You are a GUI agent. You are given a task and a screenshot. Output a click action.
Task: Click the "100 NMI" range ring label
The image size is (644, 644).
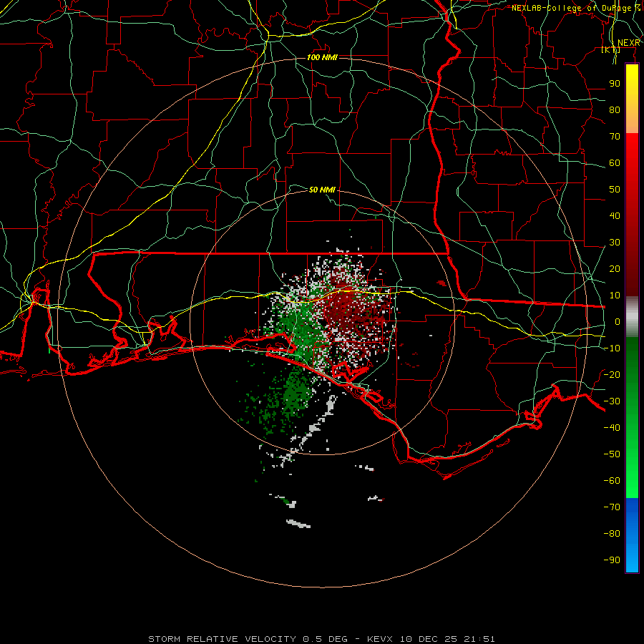(x=322, y=57)
